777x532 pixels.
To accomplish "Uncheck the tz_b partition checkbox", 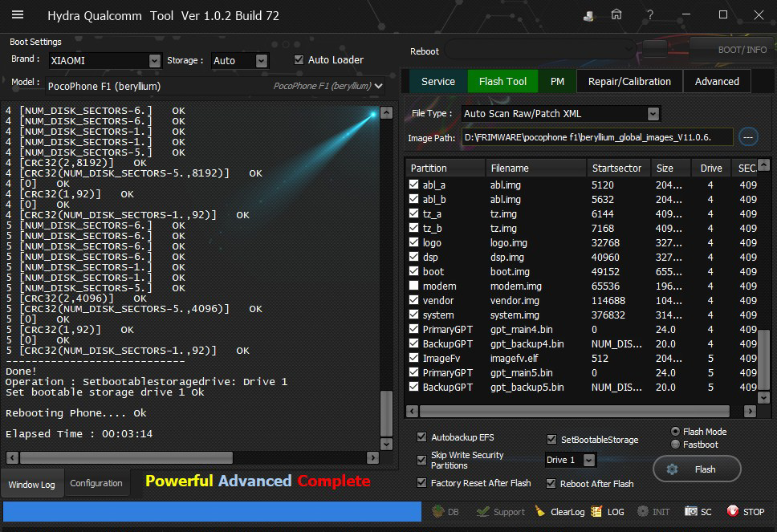I will click(x=413, y=228).
